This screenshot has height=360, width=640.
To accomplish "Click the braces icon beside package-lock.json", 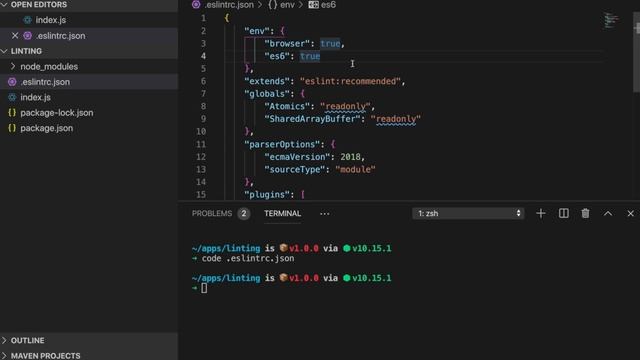I will pos(12,113).
